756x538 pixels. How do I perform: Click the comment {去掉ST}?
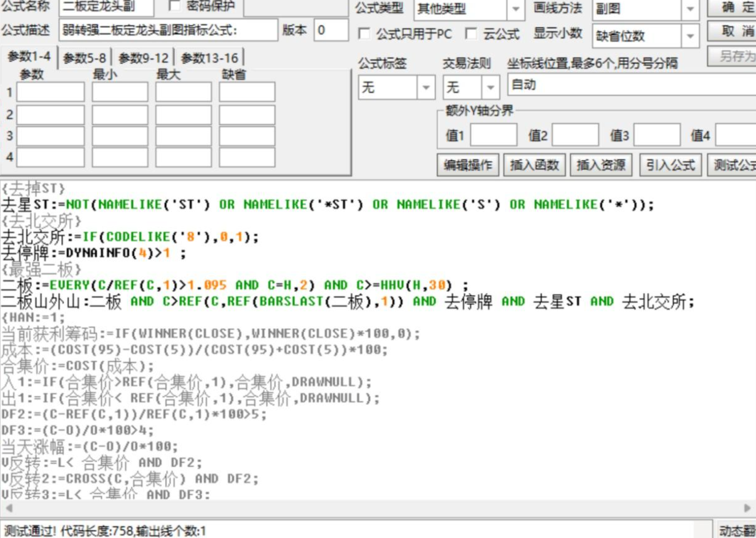pos(33,189)
